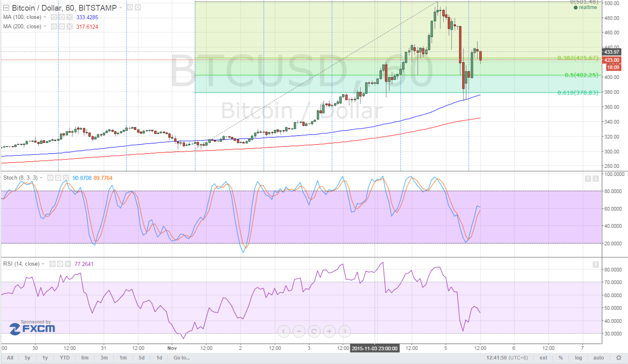Viewport: 628px width, 364px height.
Task: Select the 3m time range
Action: [104, 358]
